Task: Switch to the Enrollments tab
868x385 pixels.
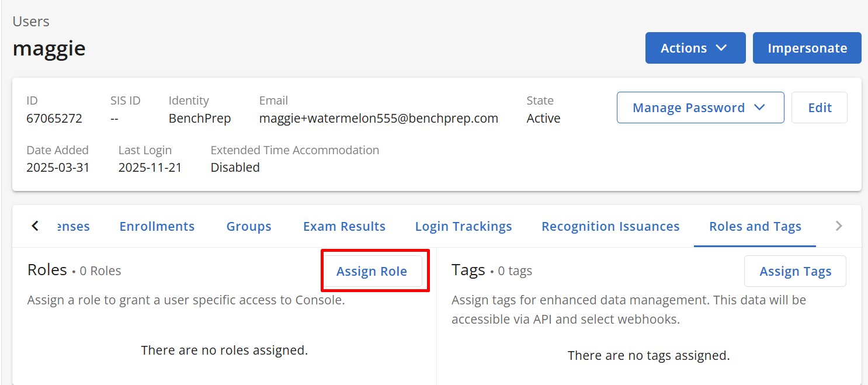Action: click(x=157, y=226)
